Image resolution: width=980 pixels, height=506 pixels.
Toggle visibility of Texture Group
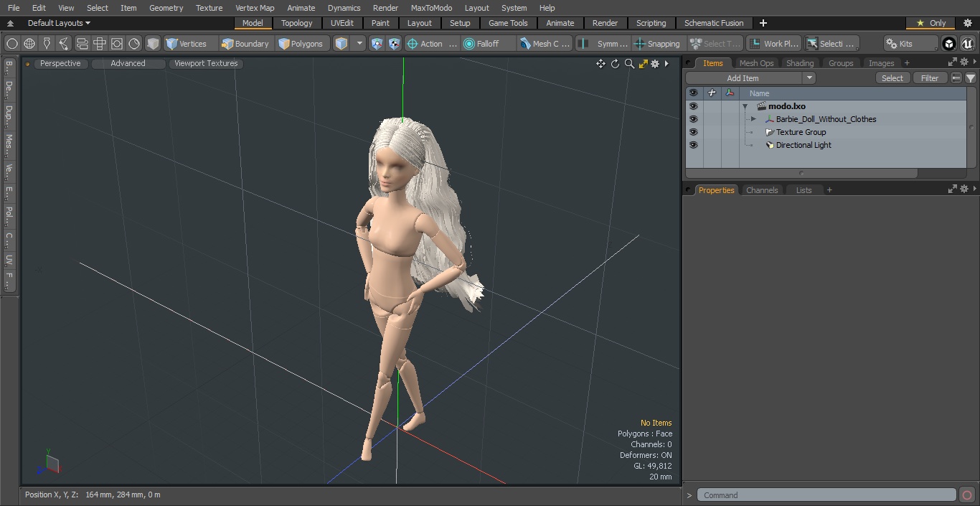click(x=693, y=132)
